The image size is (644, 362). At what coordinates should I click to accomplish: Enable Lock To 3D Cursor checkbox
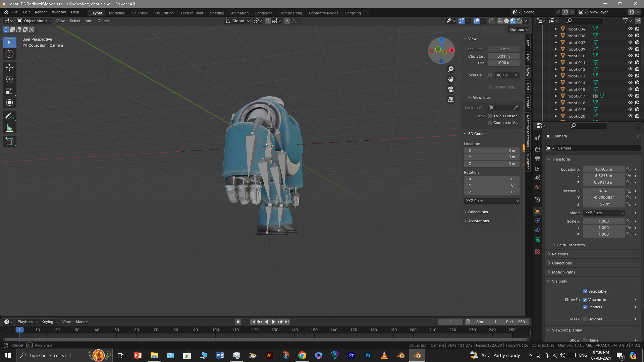point(490,116)
